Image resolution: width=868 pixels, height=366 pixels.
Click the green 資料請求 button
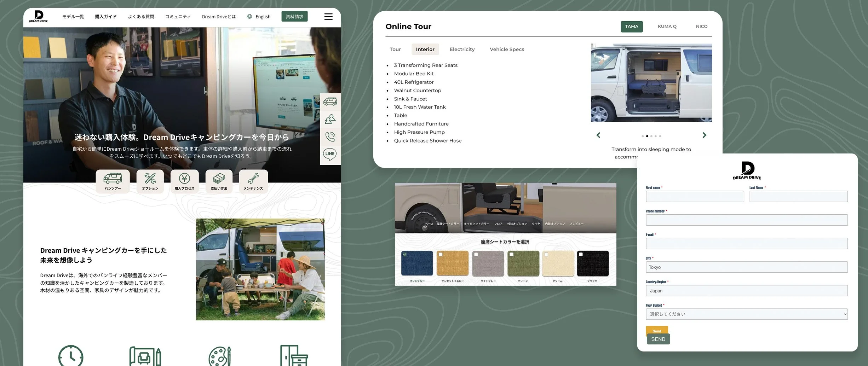[294, 16]
